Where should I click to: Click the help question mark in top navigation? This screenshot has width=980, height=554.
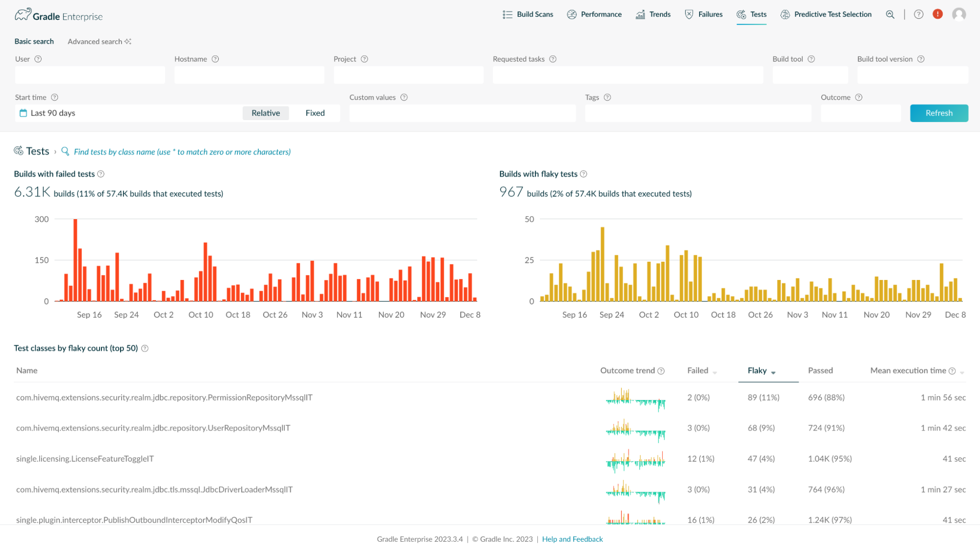coord(918,15)
